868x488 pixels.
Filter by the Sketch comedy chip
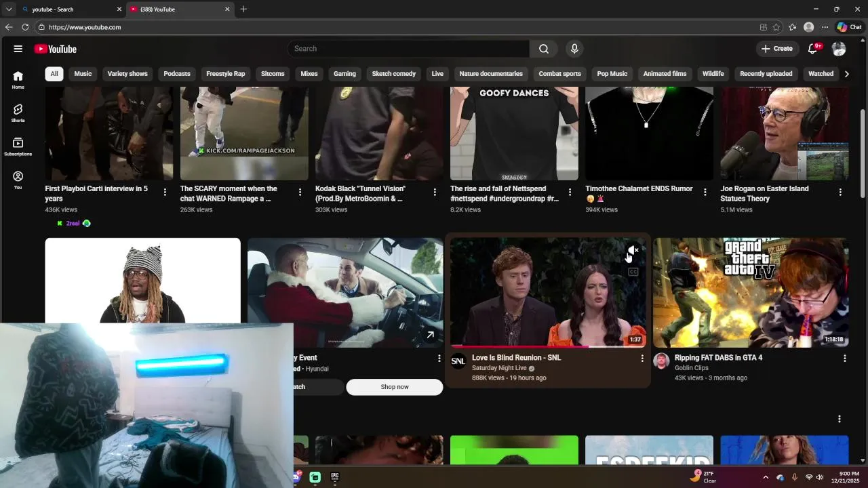(394, 74)
